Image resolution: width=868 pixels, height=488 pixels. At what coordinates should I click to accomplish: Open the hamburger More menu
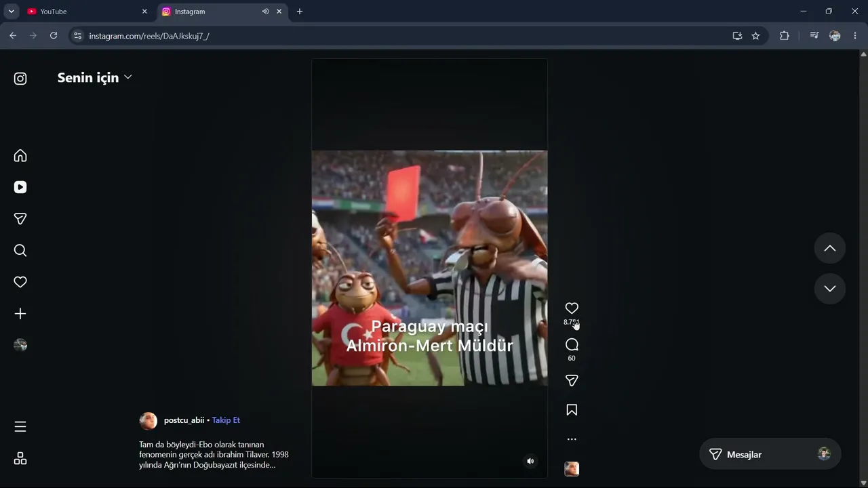tap(20, 426)
